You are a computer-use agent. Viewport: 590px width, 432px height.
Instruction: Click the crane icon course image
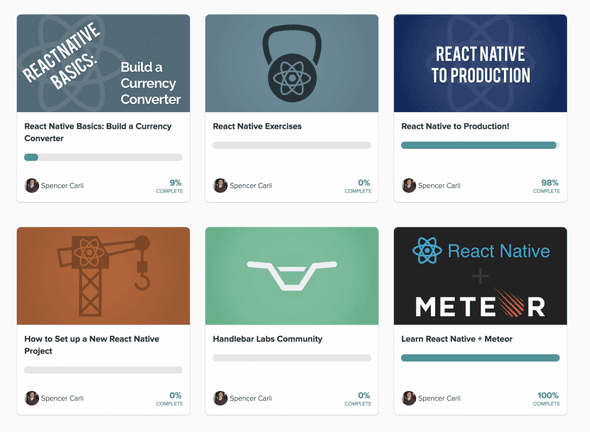coord(103,276)
